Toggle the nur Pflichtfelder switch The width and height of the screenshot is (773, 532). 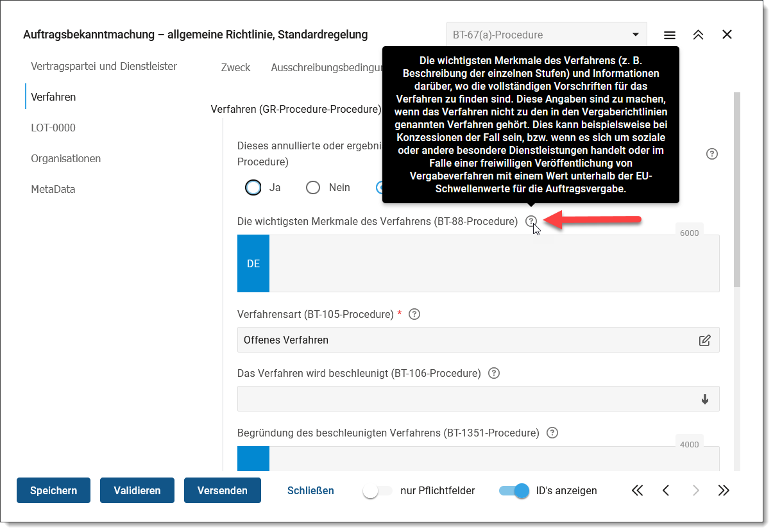[x=377, y=490]
